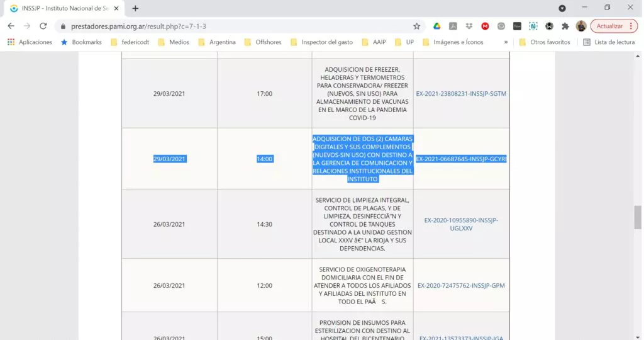
Task: Open the Extensions puzzle piece menu
Action: [565, 26]
